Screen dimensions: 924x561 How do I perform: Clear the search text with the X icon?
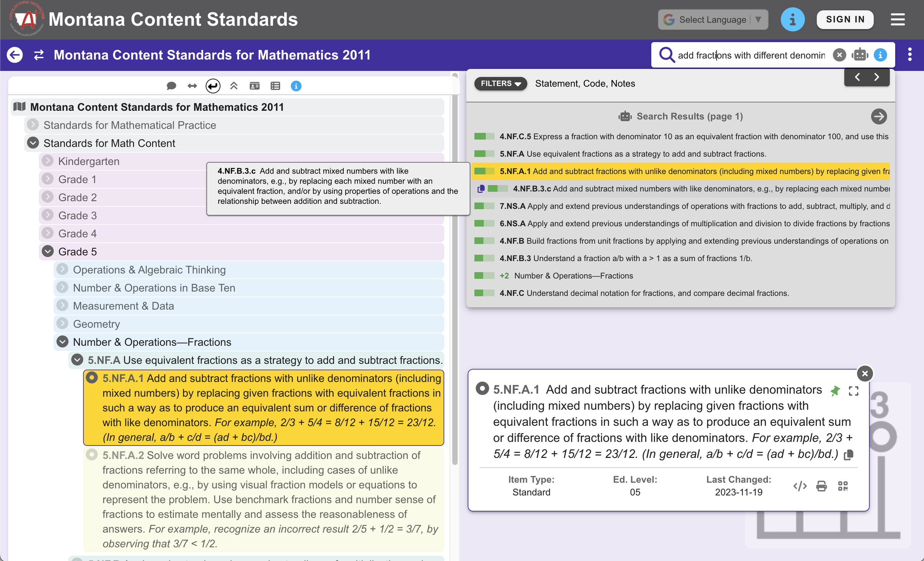839,55
